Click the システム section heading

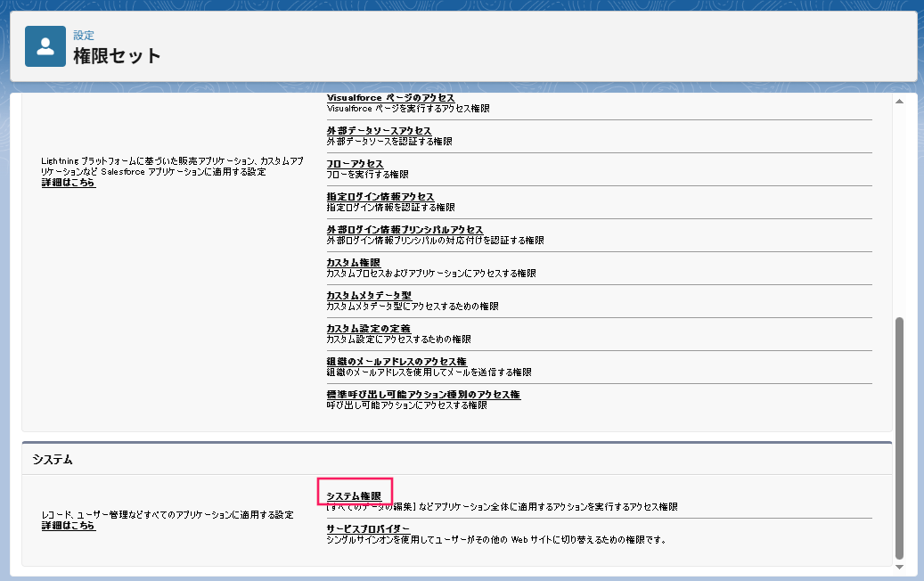[53, 460]
